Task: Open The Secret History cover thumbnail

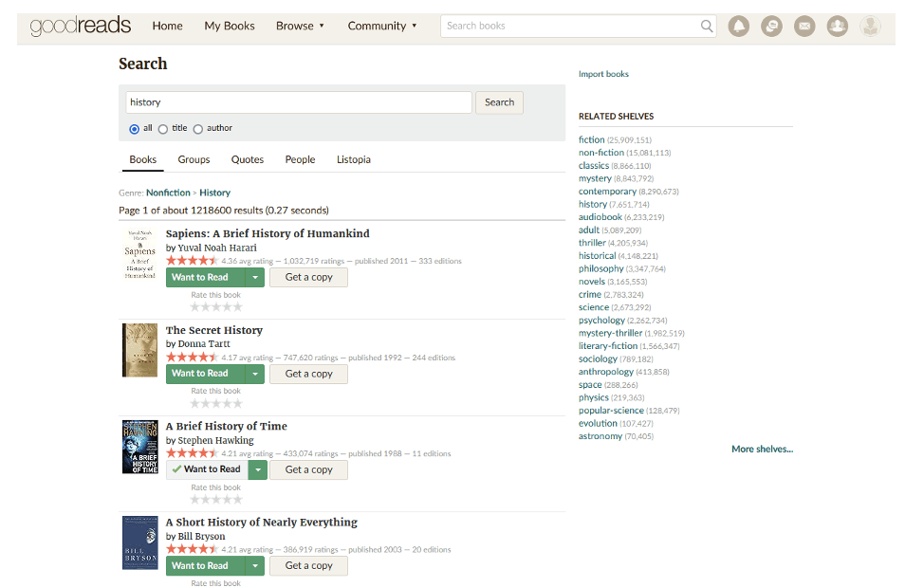Action: point(139,350)
